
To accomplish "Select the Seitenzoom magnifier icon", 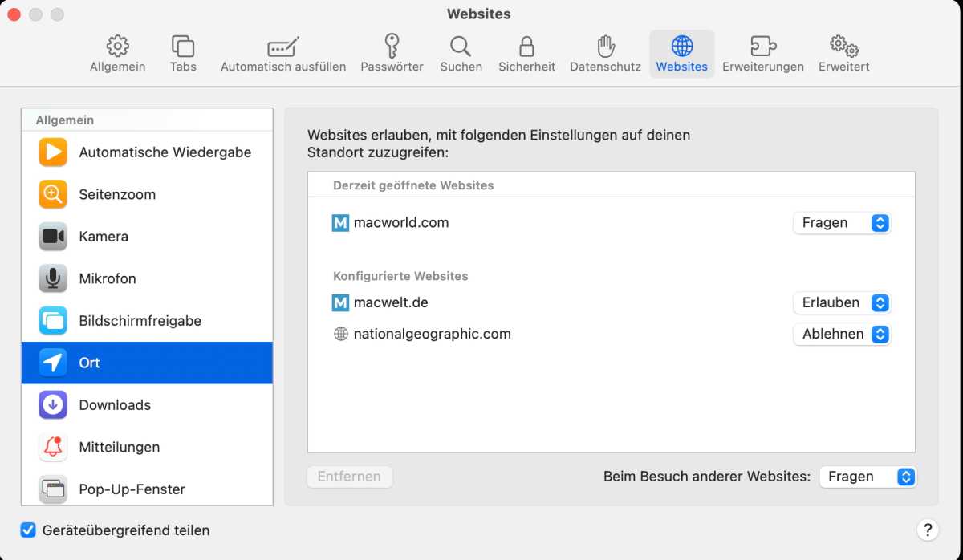I will tap(53, 194).
